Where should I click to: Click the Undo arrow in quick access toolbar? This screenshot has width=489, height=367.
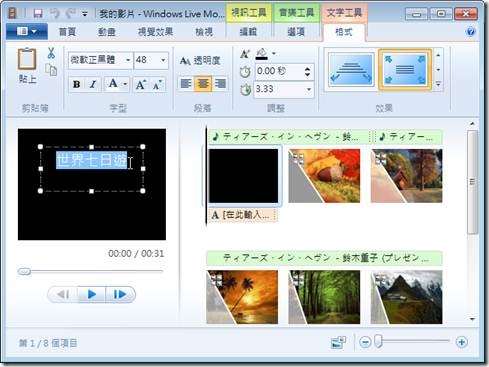(55, 13)
